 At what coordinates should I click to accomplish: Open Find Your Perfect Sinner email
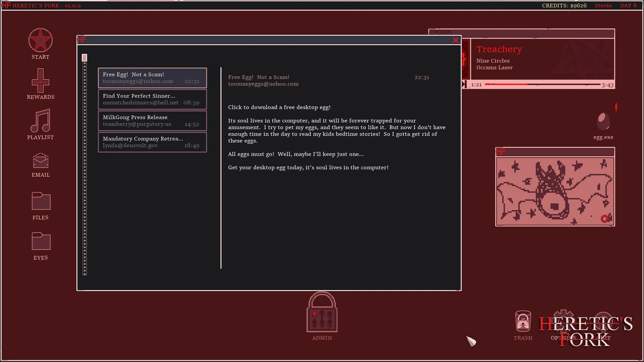coord(152,99)
